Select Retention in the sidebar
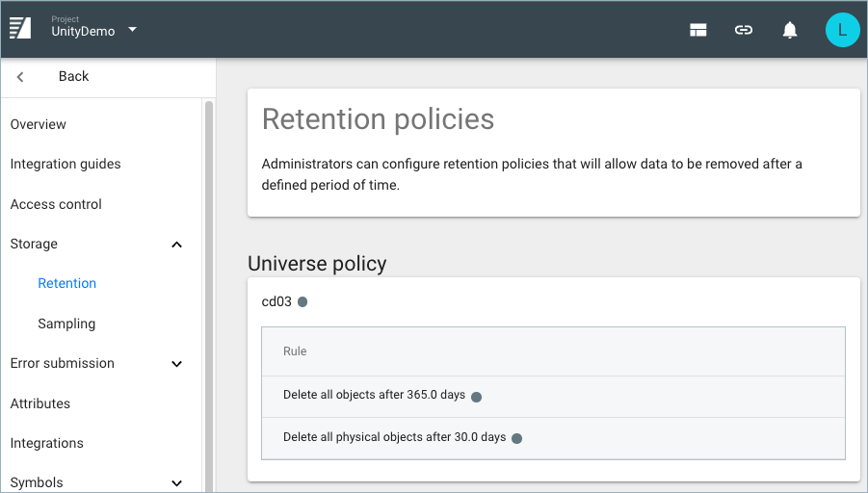The image size is (868, 493). (x=67, y=284)
